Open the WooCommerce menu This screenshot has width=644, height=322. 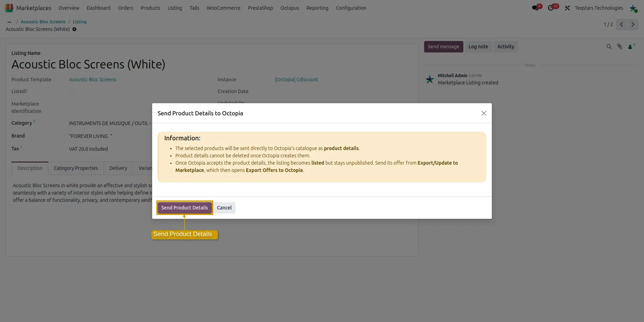coord(223,8)
